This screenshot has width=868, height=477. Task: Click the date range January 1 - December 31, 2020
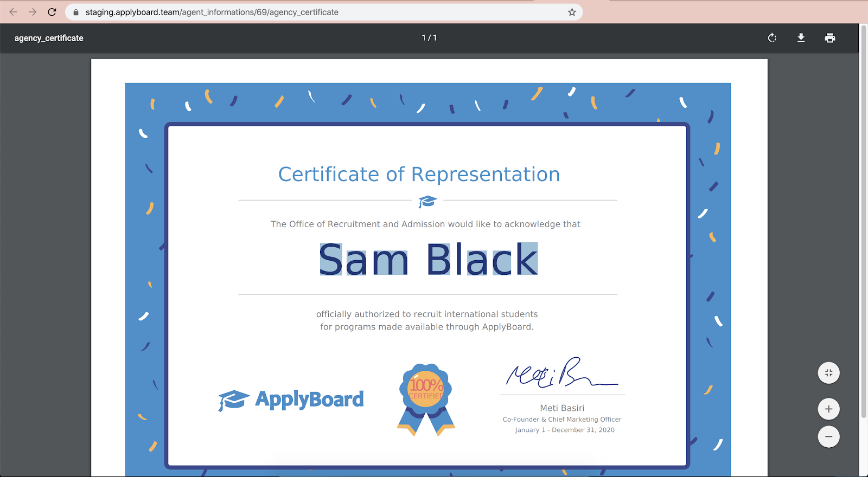[565, 430]
